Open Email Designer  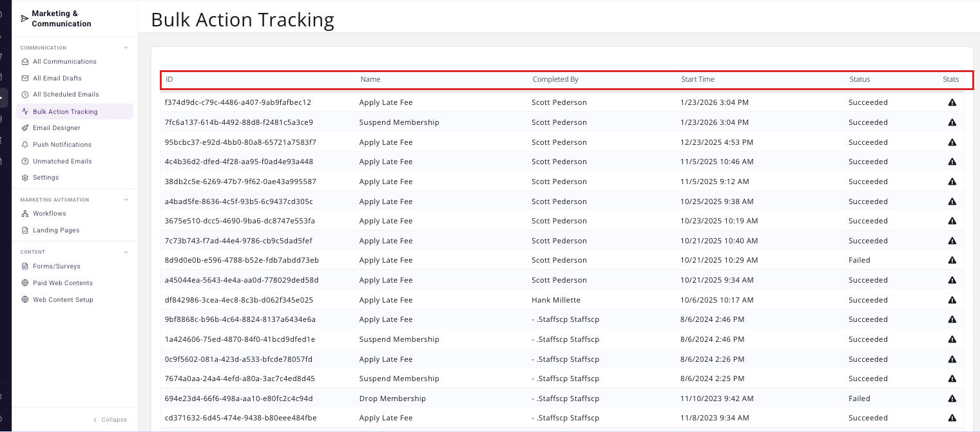(x=57, y=128)
